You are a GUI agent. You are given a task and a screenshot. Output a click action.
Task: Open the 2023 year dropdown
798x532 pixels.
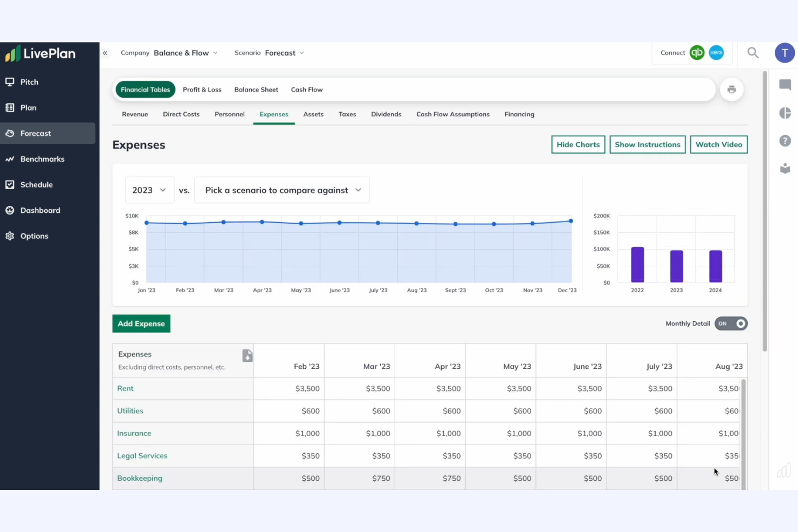pos(149,190)
